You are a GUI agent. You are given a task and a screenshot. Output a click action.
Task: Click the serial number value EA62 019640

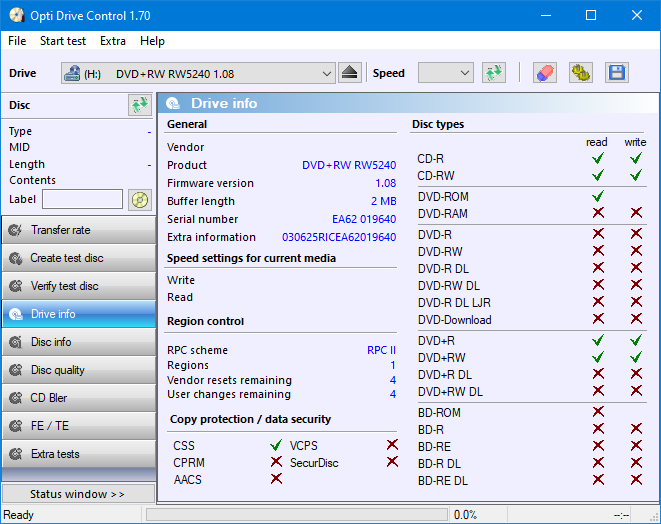click(x=364, y=219)
